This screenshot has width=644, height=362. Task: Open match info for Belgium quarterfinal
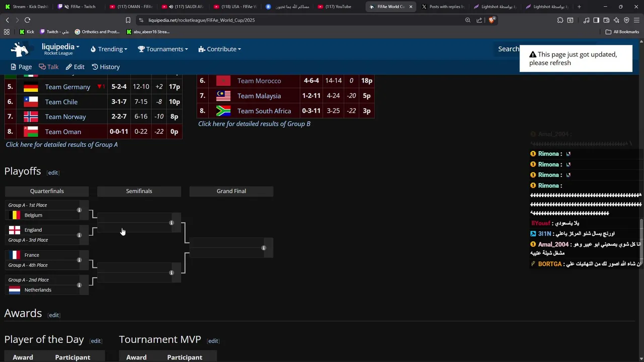pyautogui.click(x=79, y=210)
